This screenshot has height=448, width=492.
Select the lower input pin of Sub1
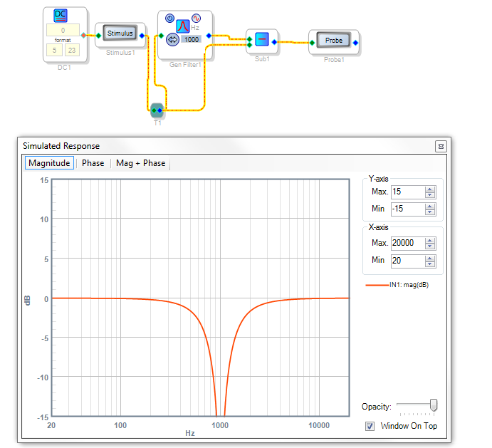pos(249,45)
